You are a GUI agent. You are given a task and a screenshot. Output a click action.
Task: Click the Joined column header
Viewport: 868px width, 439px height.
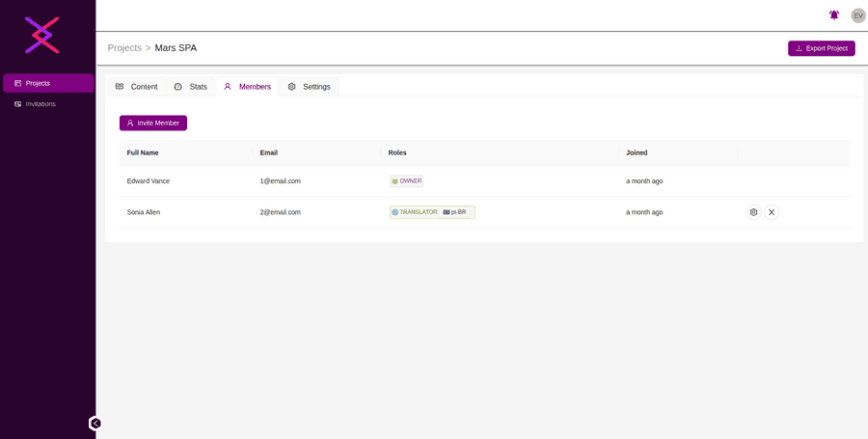(x=637, y=152)
